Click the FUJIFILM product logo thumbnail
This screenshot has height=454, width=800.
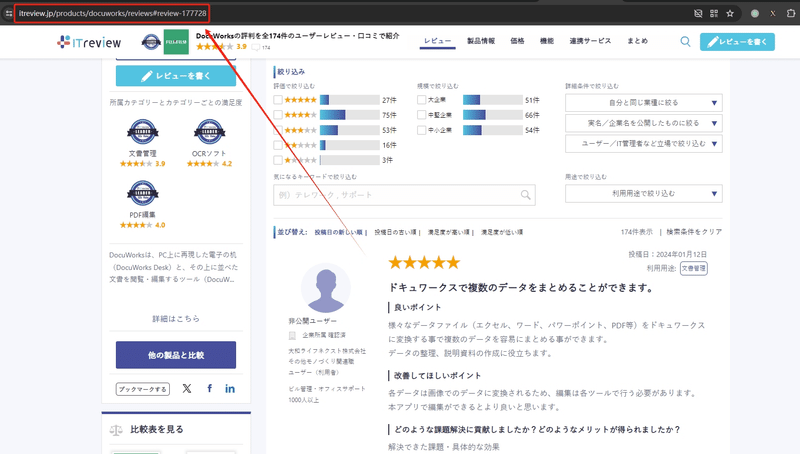[x=176, y=42]
